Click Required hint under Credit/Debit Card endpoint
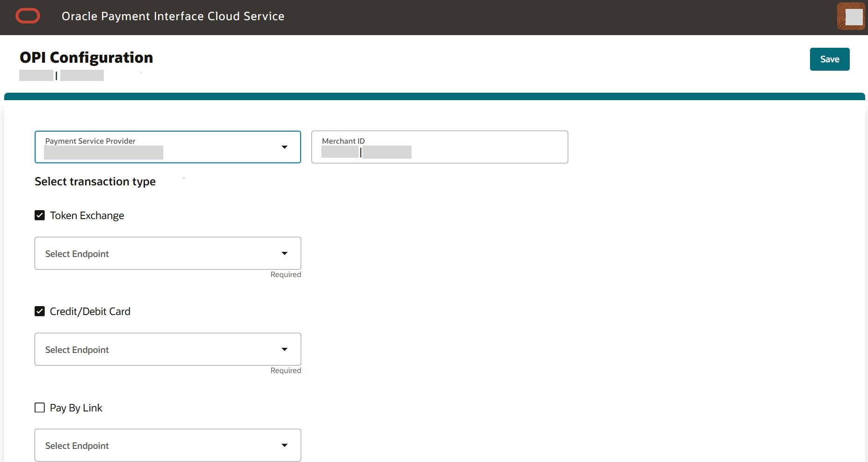This screenshot has width=868, height=462. [x=286, y=371]
